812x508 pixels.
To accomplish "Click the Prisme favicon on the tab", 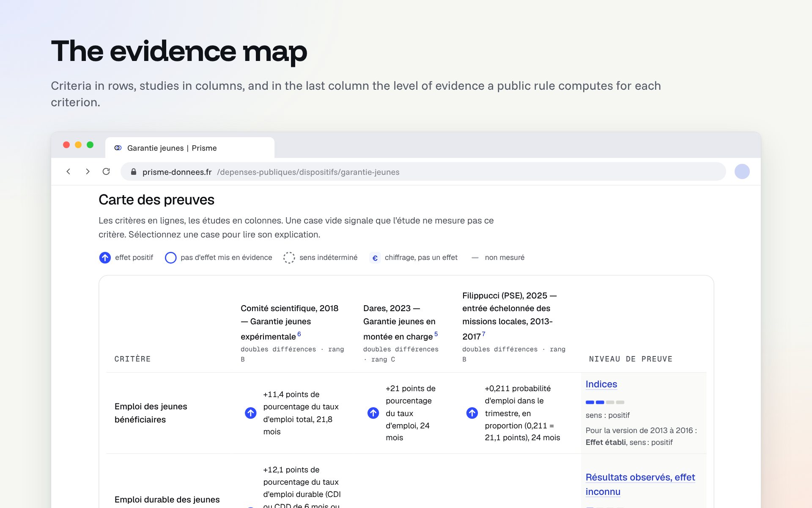I will point(118,148).
